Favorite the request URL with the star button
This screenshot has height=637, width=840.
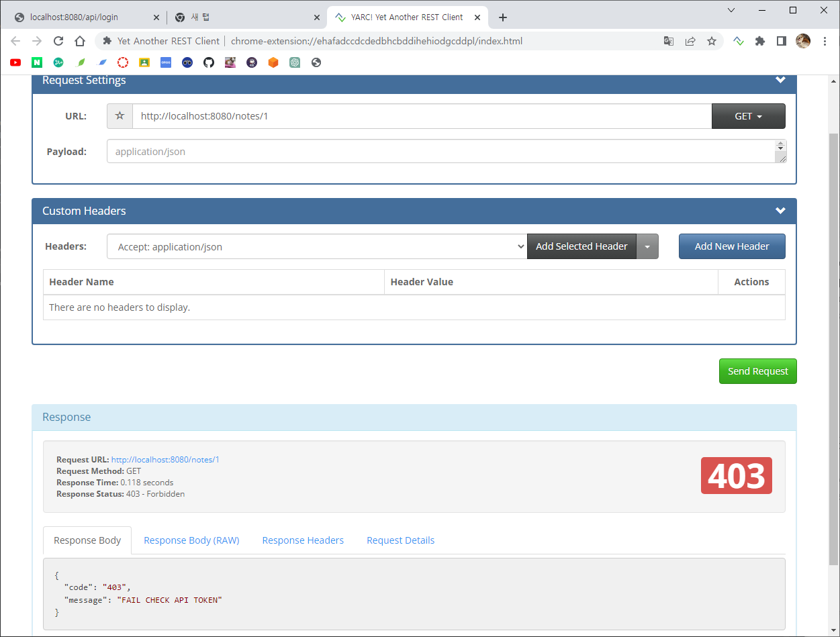pos(120,116)
